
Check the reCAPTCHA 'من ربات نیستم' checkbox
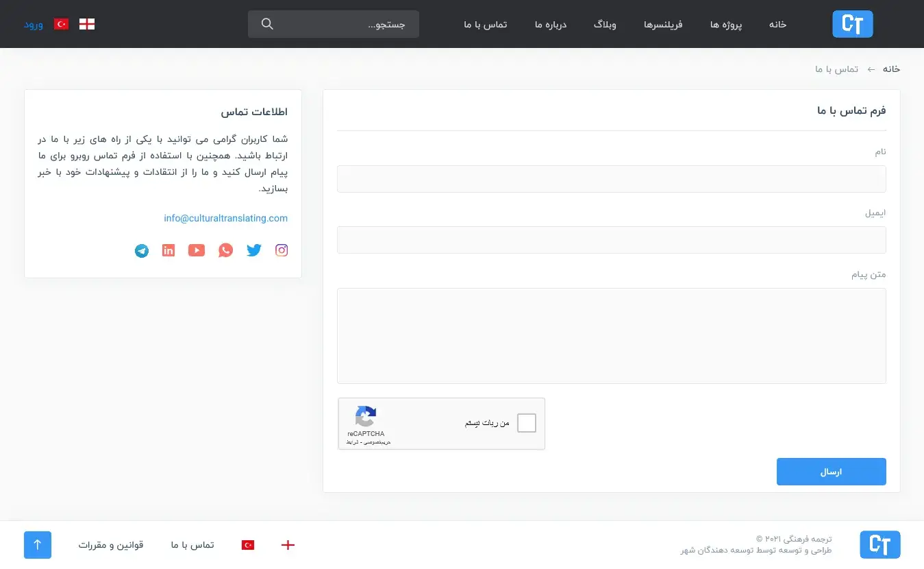pyautogui.click(x=526, y=423)
